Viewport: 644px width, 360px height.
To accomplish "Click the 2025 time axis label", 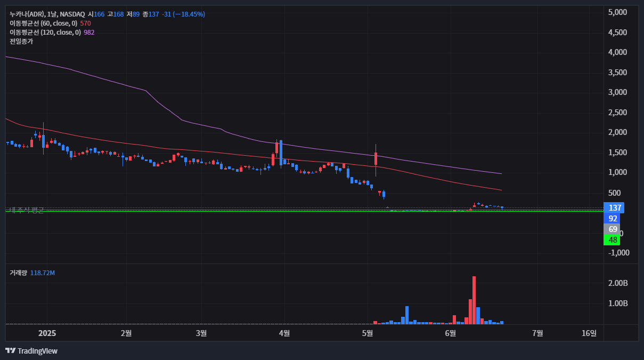I will tap(47, 333).
